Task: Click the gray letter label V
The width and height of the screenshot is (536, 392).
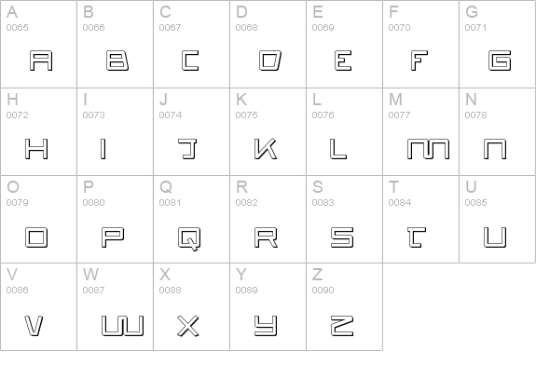Action: [x=12, y=274]
